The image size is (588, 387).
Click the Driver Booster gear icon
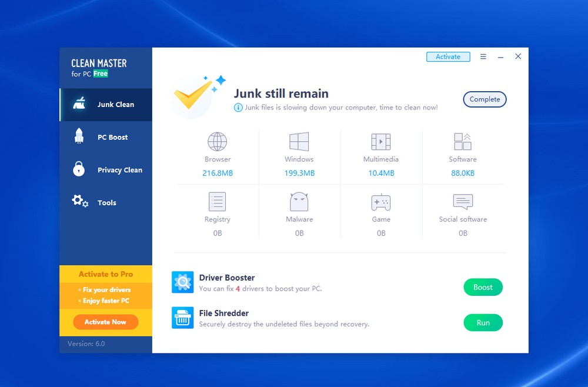(x=182, y=282)
